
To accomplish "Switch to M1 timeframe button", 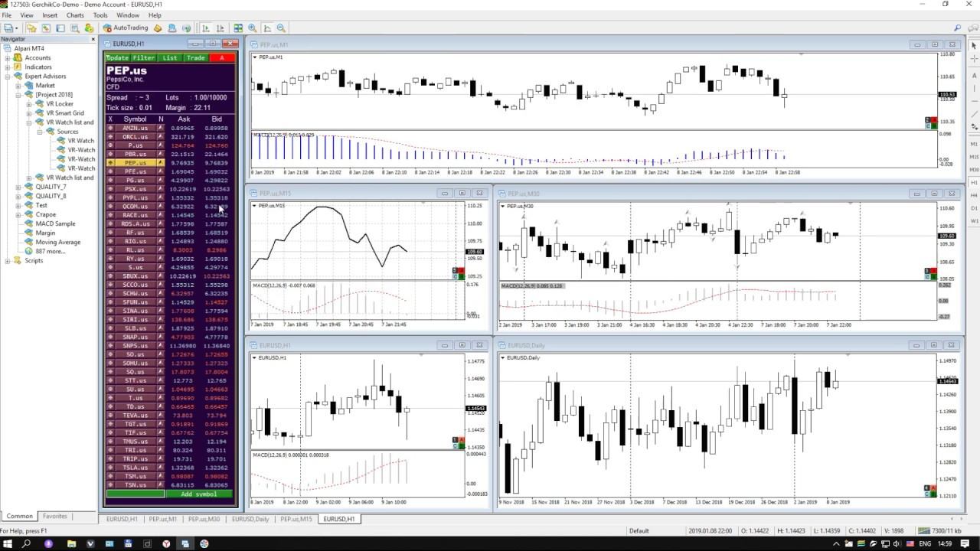I will (974, 144).
